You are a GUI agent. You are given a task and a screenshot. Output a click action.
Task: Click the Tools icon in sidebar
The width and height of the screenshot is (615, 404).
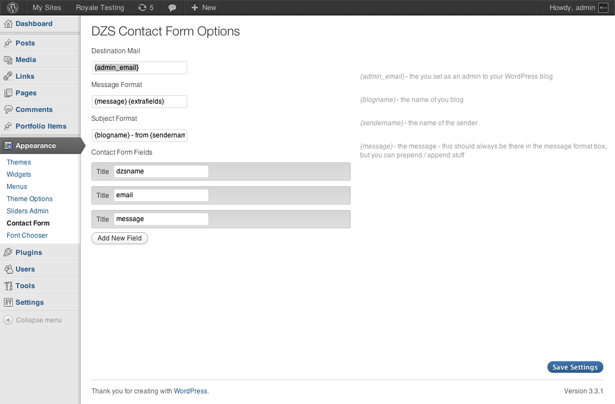(x=8, y=286)
